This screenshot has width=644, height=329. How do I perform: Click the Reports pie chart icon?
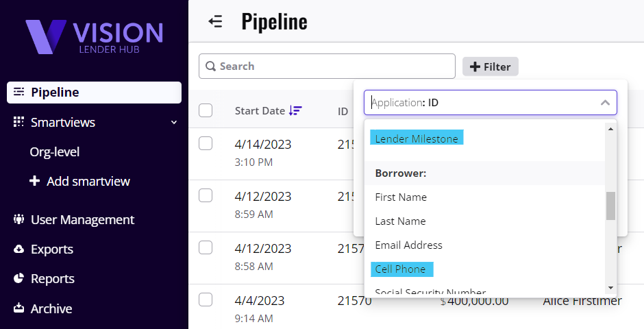[18, 279]
